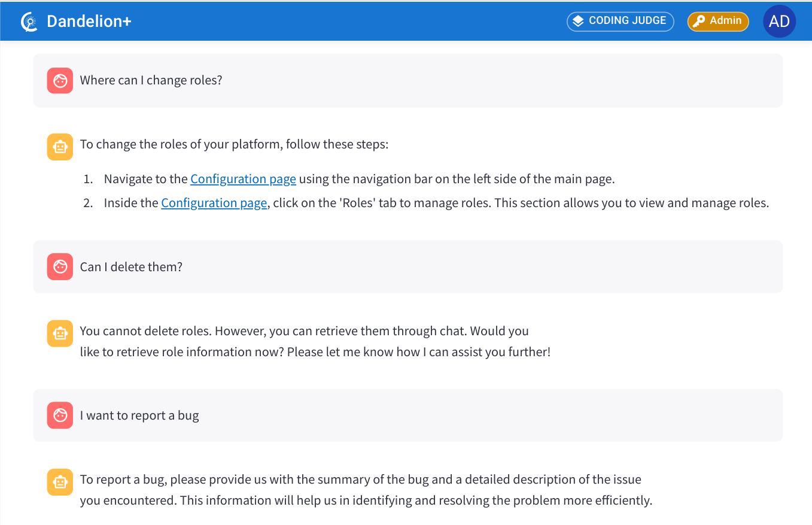Click user avatar beside 'Where can I change roles?'
Screen dimensions: 812x525
click(60, 81)
